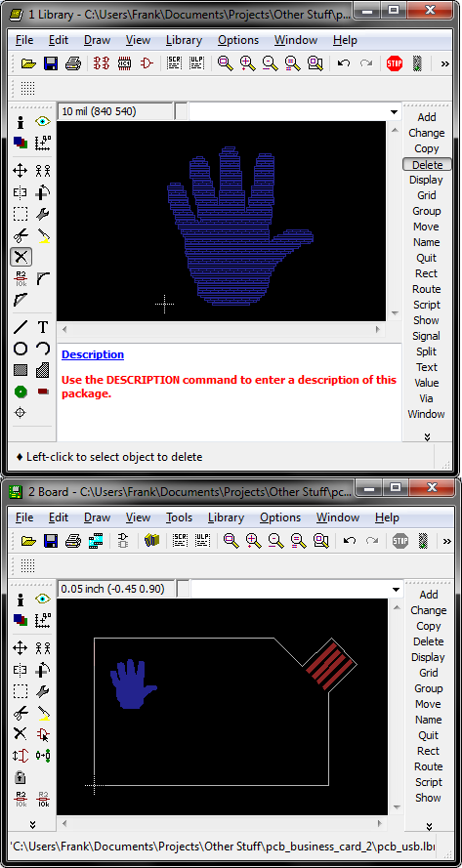Toggle the Lock tool in Board palette
This screenshot has width=462, height=868.
pos(20,776)
